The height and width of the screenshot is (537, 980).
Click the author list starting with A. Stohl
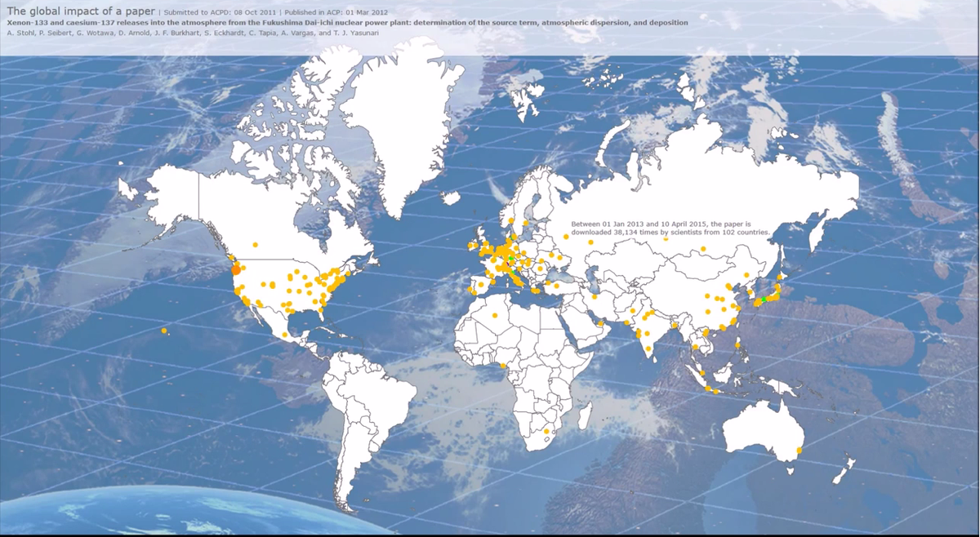click(x=192, y=33)
